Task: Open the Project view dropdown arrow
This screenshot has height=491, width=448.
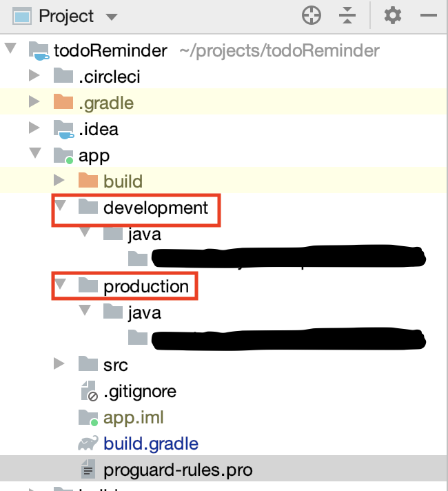Action: coord(112,17)
